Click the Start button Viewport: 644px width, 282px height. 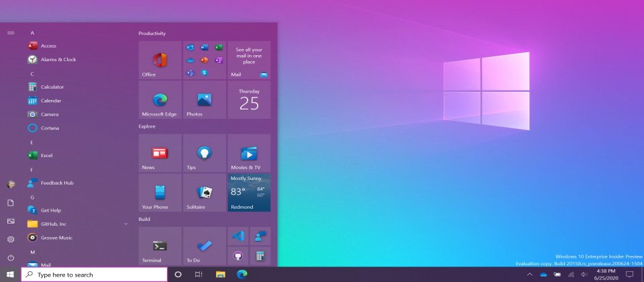point(11,275)
